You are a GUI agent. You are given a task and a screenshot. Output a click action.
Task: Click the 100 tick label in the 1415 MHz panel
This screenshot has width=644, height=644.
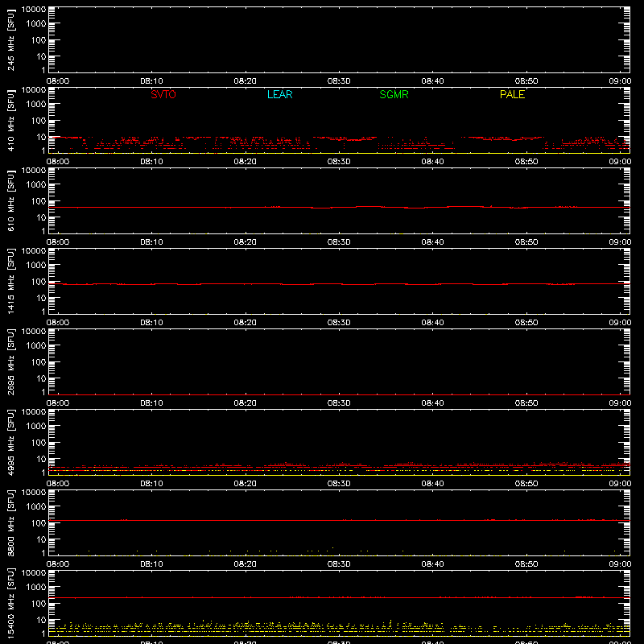click(x=39, y=282)
